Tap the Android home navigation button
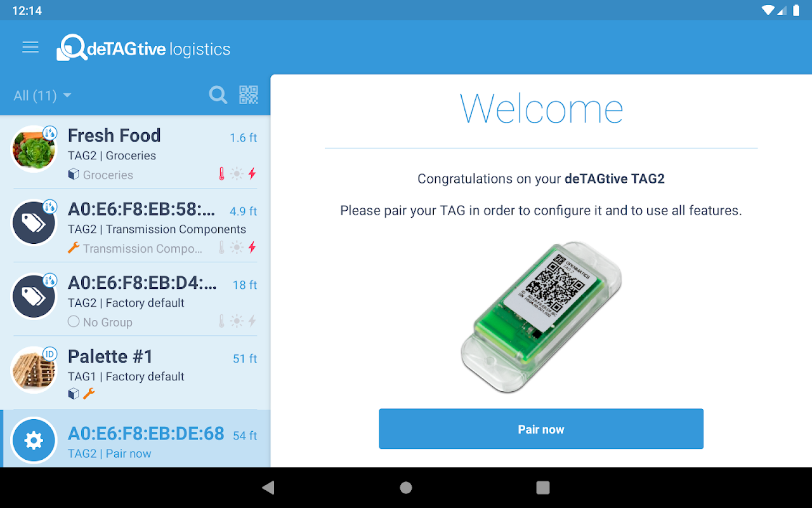Screen dimensions: 812x508 click(x=406, y=488)
